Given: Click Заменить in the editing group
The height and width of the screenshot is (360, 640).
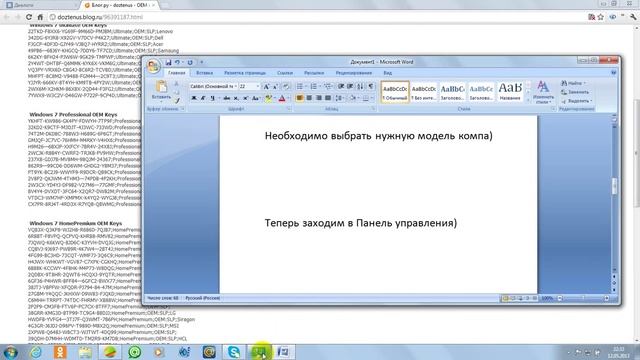Looking at the screenshot, I should tap(575, 92).
